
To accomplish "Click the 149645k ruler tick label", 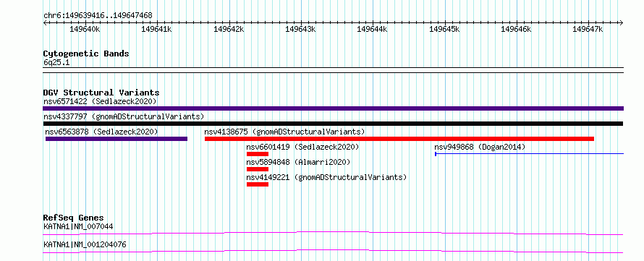I will [x=444, y=29].
